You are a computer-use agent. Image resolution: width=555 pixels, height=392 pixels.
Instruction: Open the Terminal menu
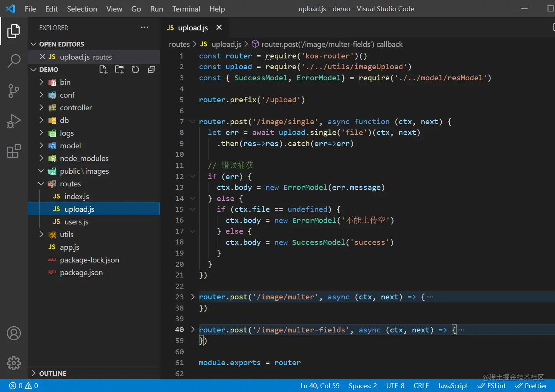tap(186, 9)
